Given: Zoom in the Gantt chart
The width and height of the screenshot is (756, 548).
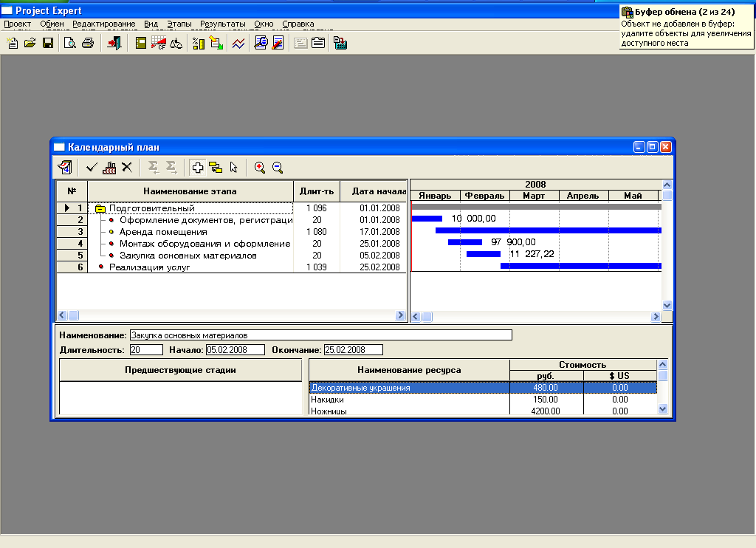Looking at the screenshot, I should coord(260,168).
